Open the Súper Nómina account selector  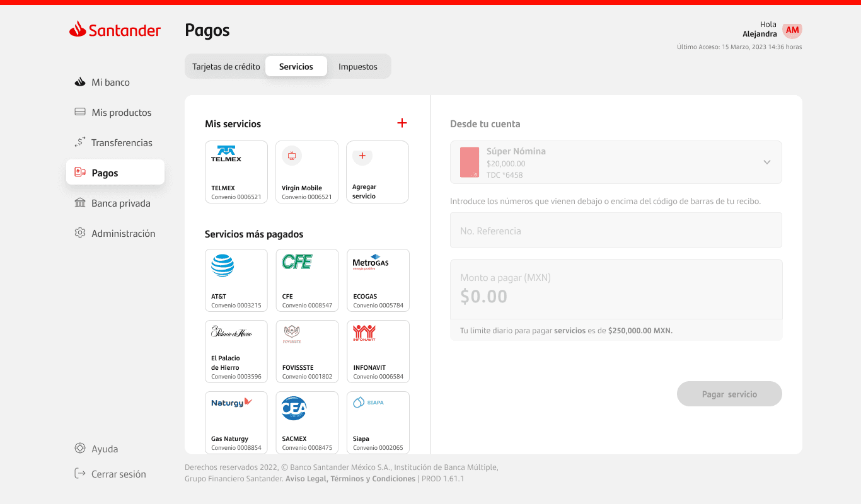tap(616, 162)
